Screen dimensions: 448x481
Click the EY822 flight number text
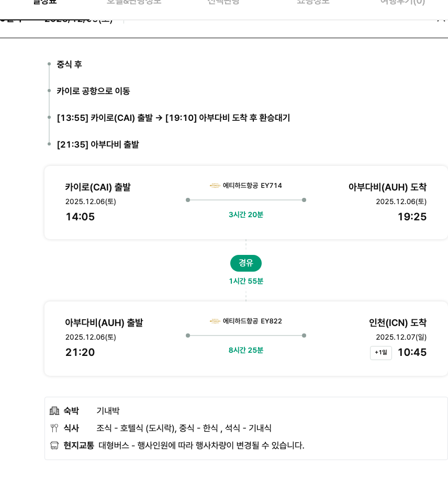[271, 321]
